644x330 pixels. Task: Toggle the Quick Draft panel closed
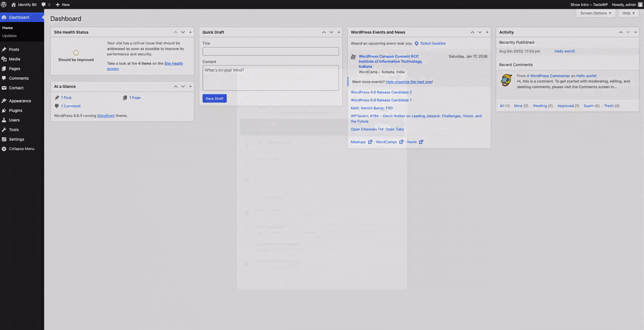click(339, 32)
